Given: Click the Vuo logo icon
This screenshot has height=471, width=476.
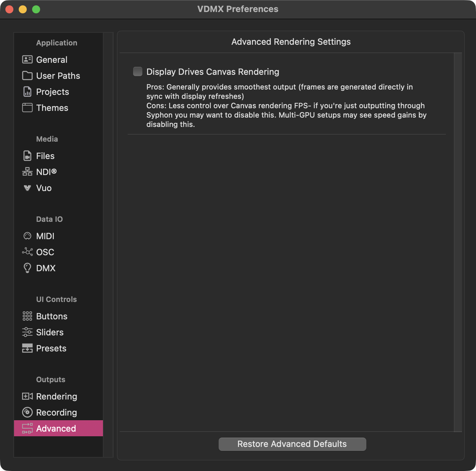Looking at the screenshot, I should [27, 188].
